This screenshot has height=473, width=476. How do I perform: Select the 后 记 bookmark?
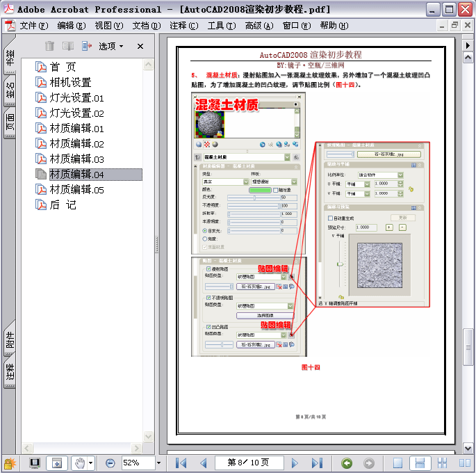[x=63, y=205]
